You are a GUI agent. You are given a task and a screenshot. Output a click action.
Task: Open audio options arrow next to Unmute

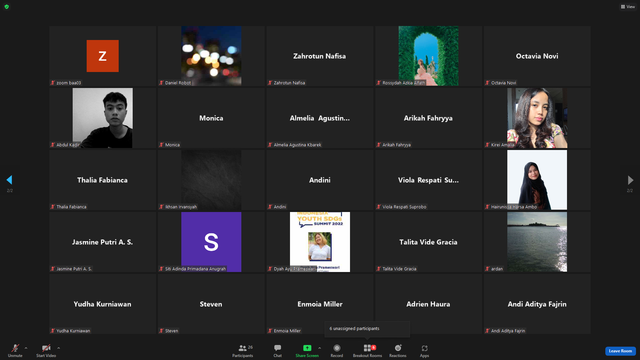(26, 348)
